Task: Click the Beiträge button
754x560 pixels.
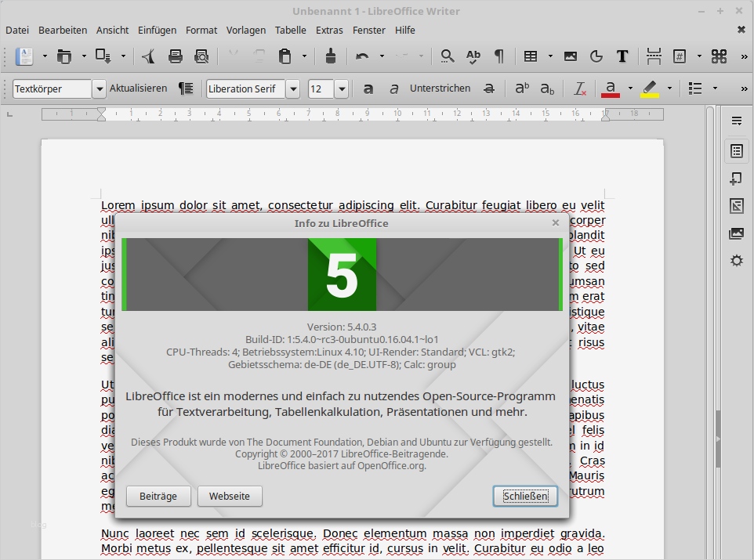Action: pos(158,496)
